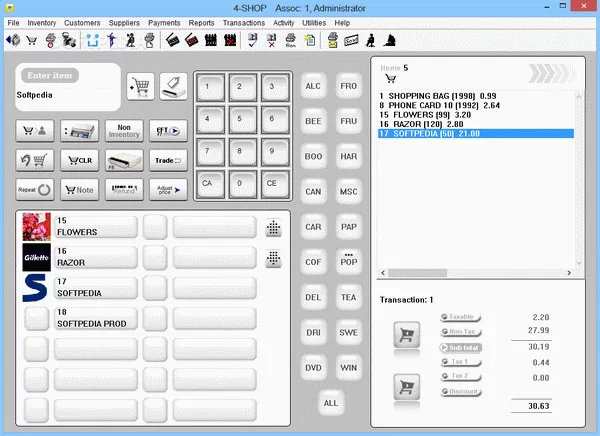
Task: Click the EFT payment button
Action: point(167,130)
